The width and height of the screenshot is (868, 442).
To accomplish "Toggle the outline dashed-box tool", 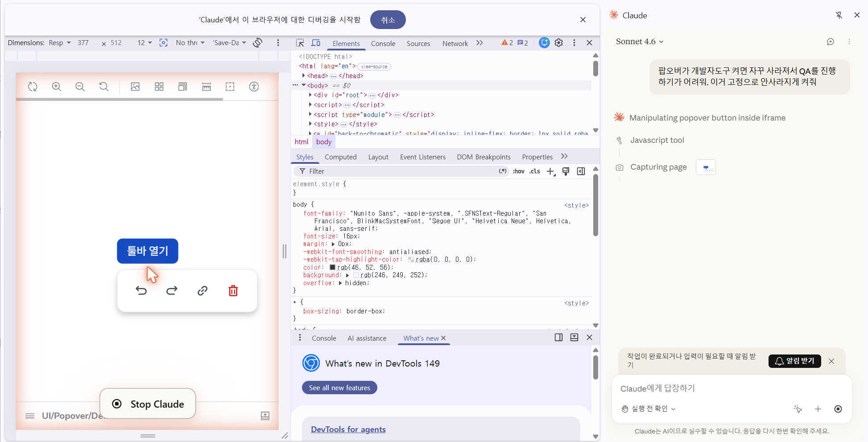I will pyautogui.click(x=230, y=87).
